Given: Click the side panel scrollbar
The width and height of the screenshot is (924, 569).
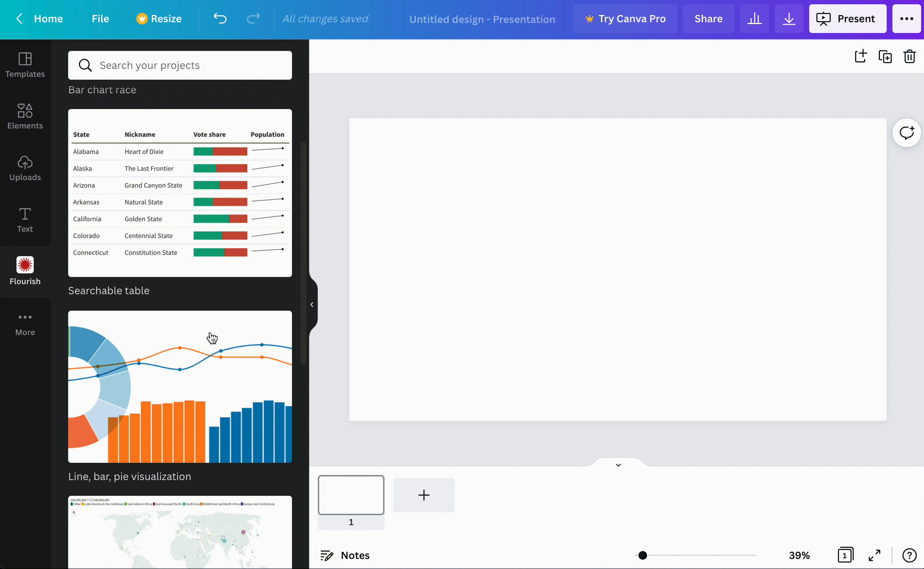Looking at the screenshot, I should pos(303,253).
